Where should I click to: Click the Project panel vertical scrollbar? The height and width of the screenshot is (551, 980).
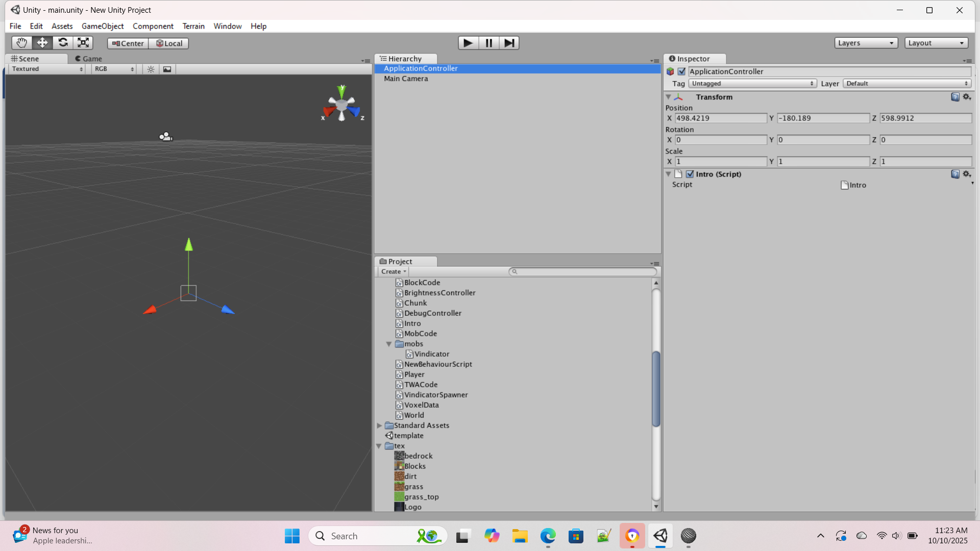coord(656,389)
